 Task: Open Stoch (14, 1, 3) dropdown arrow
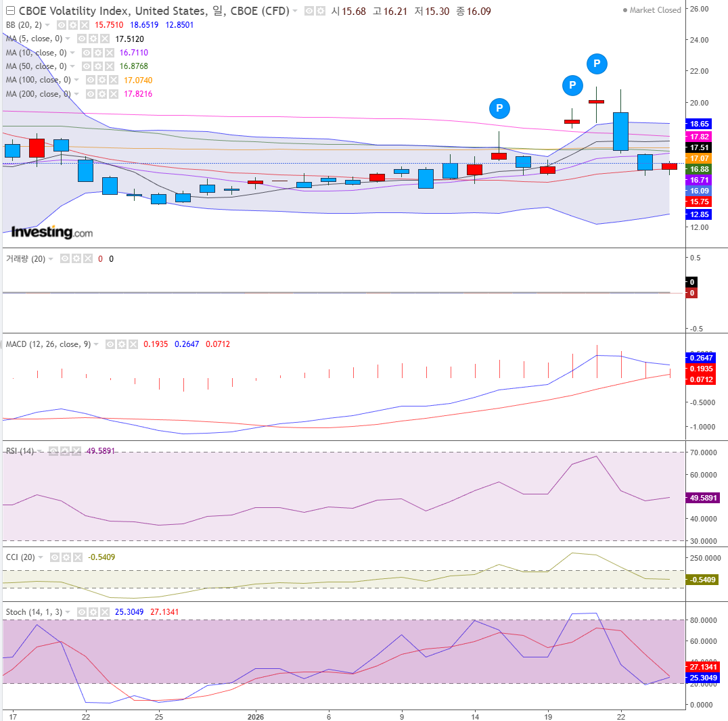(x=68, y=612)
